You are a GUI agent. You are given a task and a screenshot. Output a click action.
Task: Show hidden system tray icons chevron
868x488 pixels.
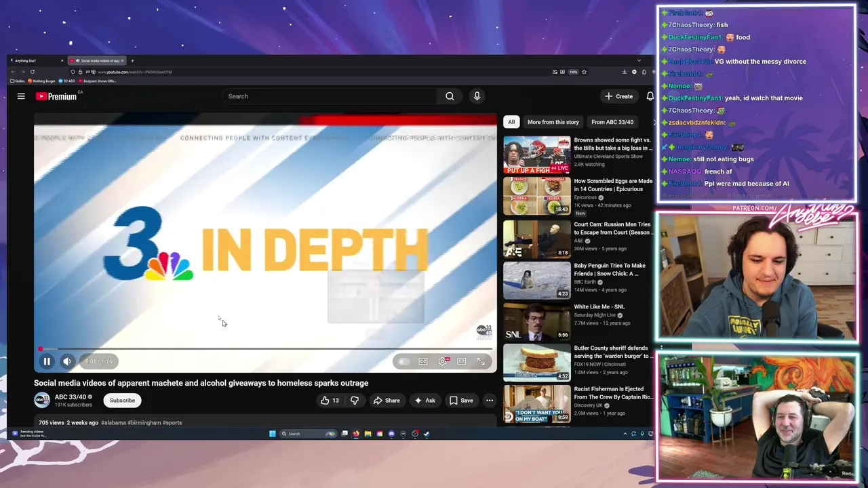(625, 434)
